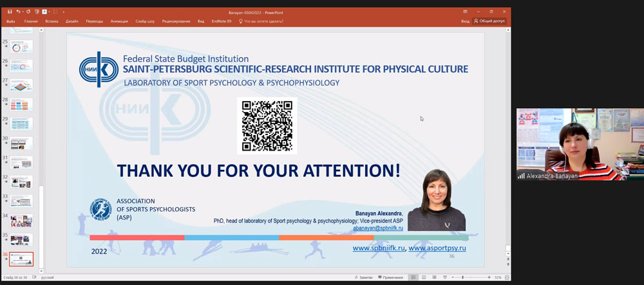Select the 'THANK YOU FOR YOUR ATTENTION!' text
This screenshot has height=285, width=644.
259,170
